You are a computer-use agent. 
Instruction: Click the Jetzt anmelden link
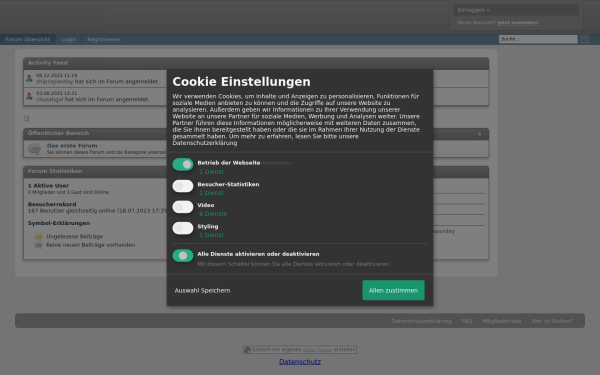tap(518, 23)
